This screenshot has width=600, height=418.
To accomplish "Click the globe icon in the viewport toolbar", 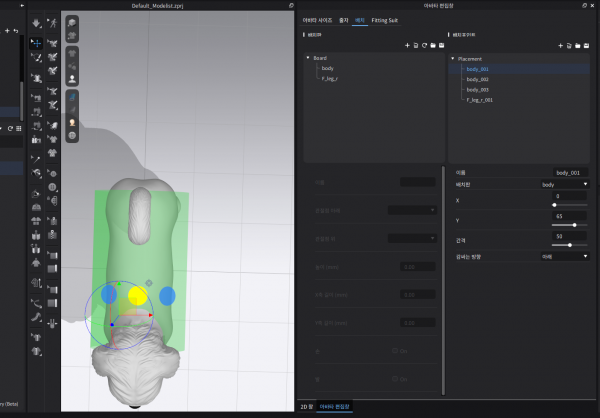I will click(73, 135).
